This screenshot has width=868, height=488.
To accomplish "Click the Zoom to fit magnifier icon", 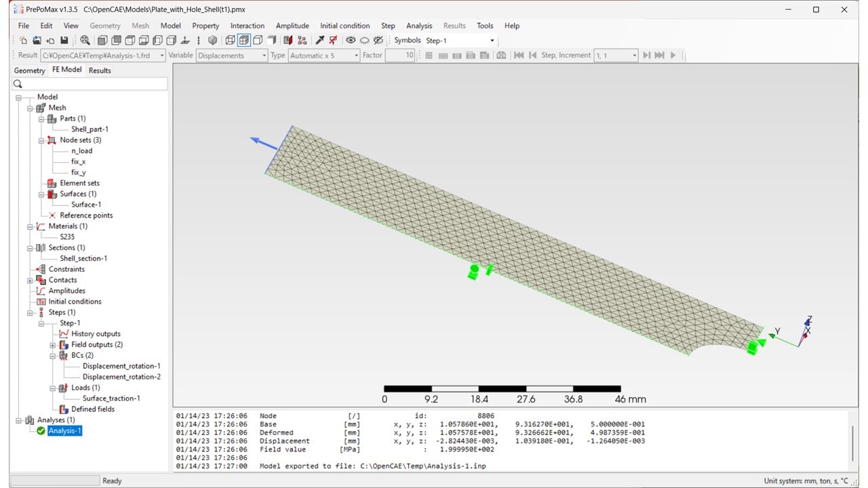I will click(85, 40).
